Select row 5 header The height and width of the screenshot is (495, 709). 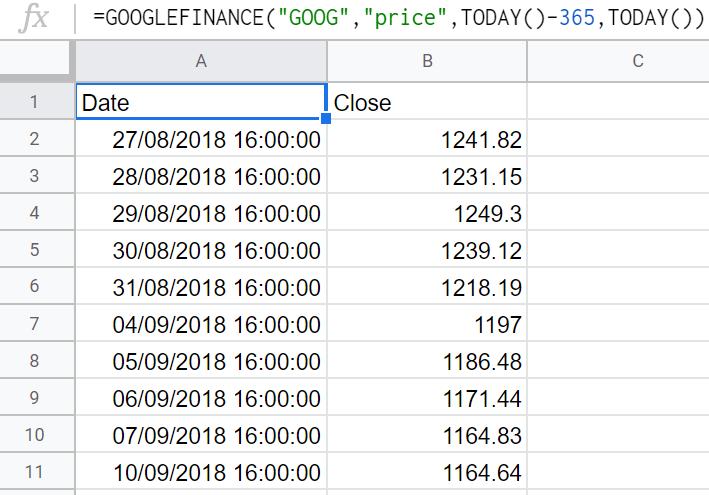pyautogui.click(x=35, y=250)
